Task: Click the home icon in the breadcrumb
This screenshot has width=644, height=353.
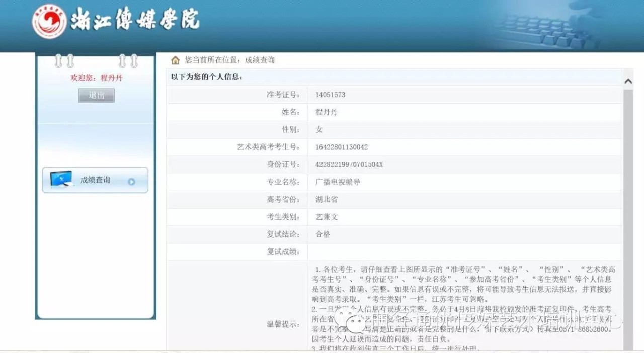Action: [175, 60]
